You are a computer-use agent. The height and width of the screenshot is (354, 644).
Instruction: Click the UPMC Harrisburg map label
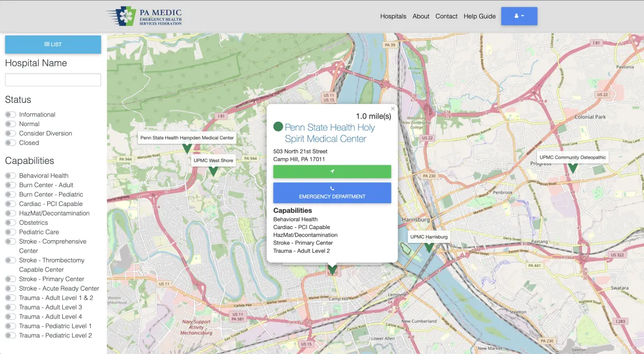(x=429, y=237)
